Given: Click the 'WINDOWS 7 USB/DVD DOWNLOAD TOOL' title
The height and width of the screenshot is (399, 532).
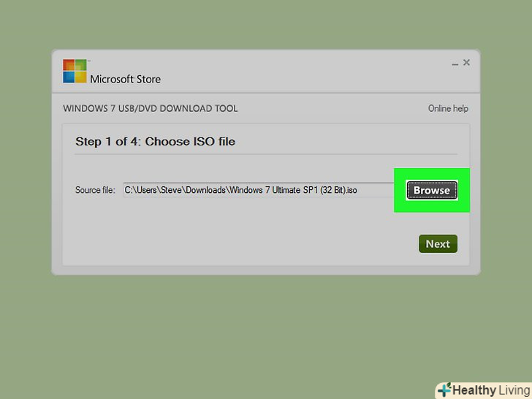Looking at the screenshot, I should coord(151,109).
